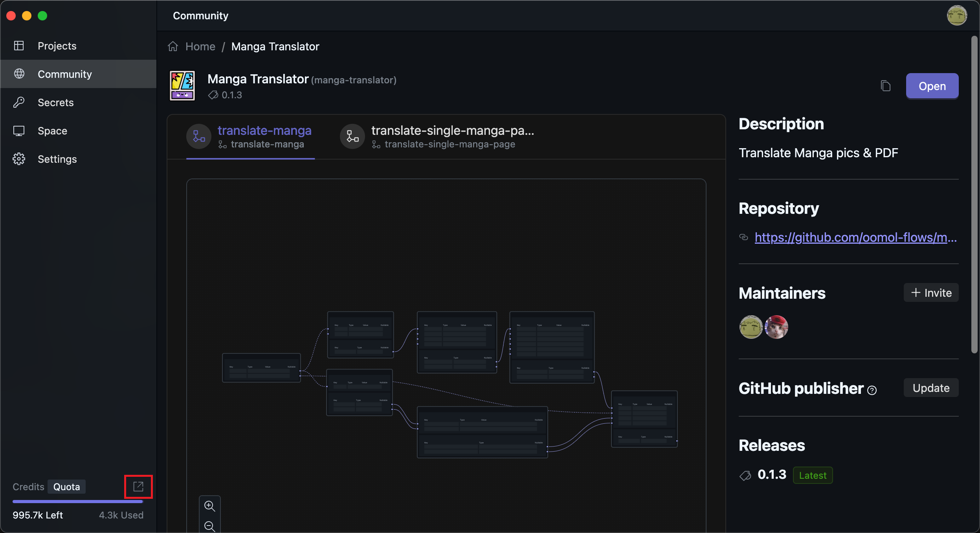Click the copy icon beside Open button
This screenshot has width=980, height=533.
coord(885,86)
